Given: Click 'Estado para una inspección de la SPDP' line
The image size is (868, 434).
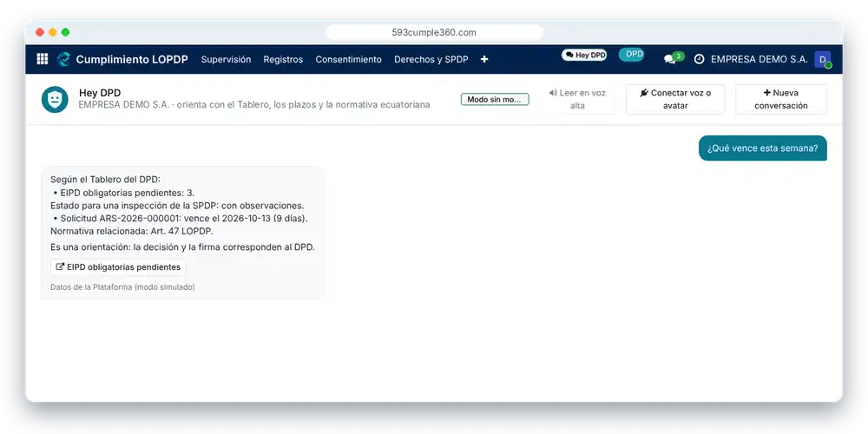Looking at the screenshot, I should pos(177,206).
